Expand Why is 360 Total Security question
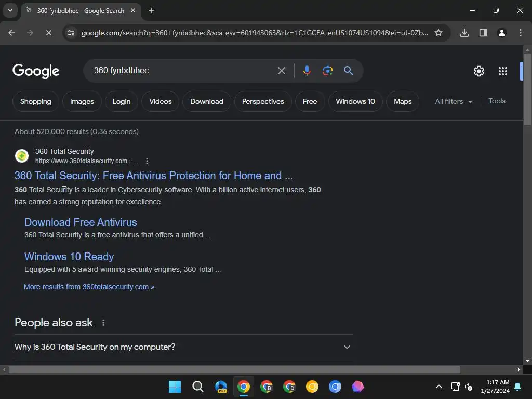The width and height of the screenshot is (532, 399). click(x=183, y=347)
